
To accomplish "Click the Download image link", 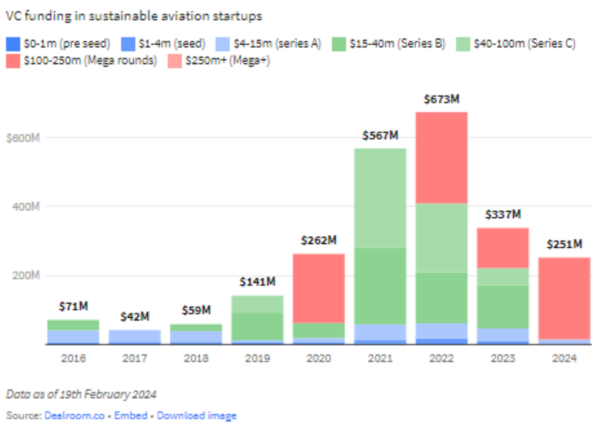I will tap(195, 415).
